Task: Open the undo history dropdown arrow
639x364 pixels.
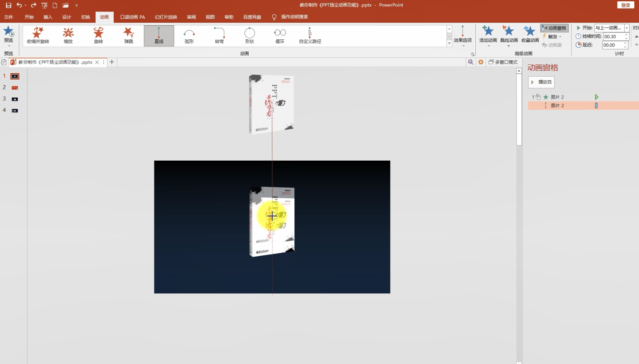Action: pos(25,5)
